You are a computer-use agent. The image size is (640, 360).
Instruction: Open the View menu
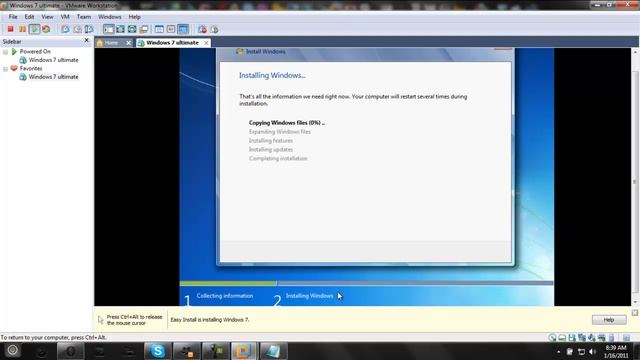click(47, 17)
